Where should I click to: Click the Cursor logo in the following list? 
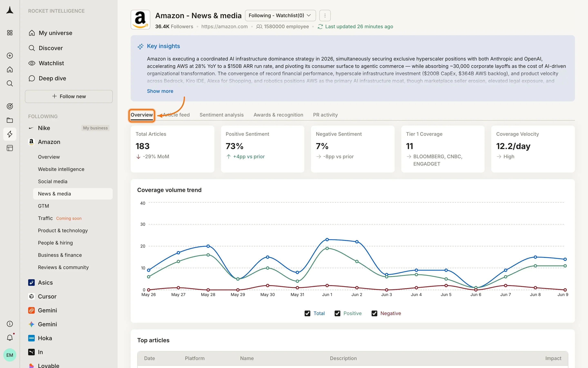click(31, 296)
